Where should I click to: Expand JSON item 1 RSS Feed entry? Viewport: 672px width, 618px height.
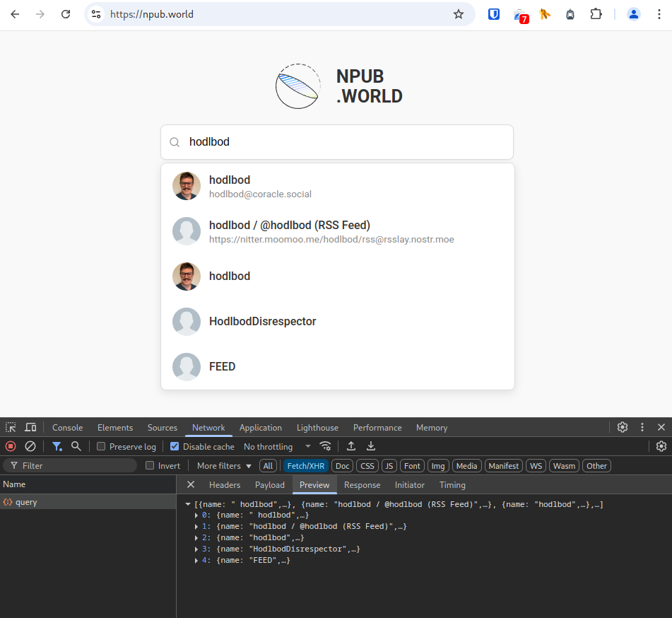point(196,526)
